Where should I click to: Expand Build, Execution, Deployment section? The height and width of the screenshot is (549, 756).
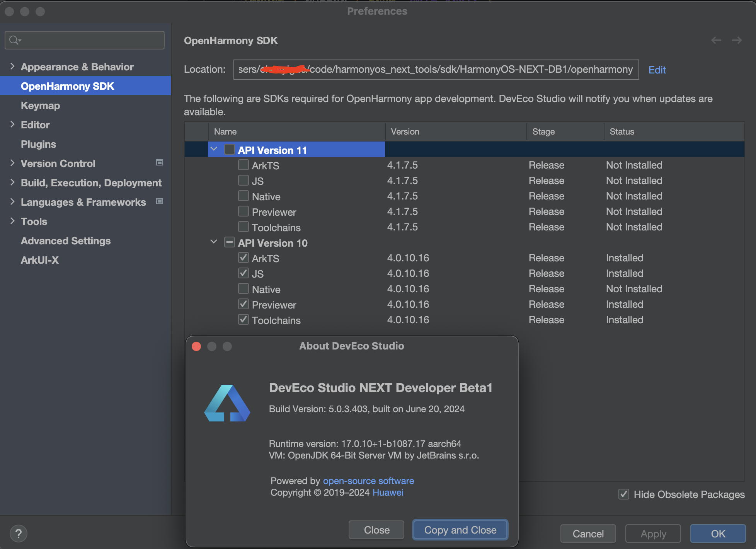point(12,182)
